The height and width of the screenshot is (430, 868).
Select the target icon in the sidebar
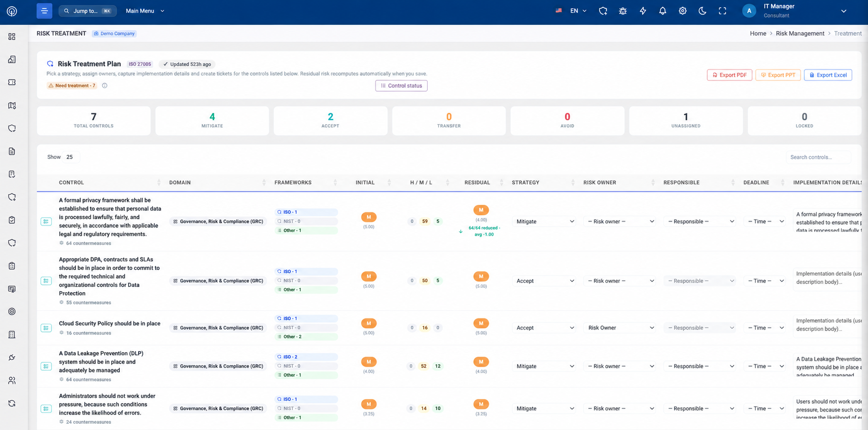(x=12, y=312)
